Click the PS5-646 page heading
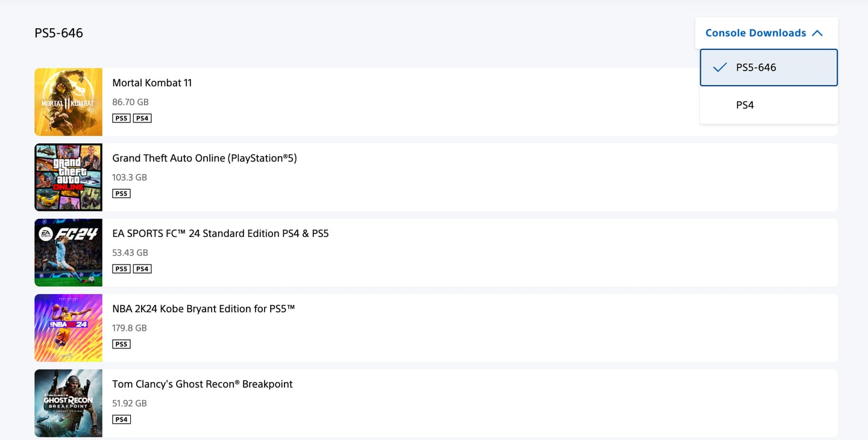The image size is (868, 440). (58, 33)
